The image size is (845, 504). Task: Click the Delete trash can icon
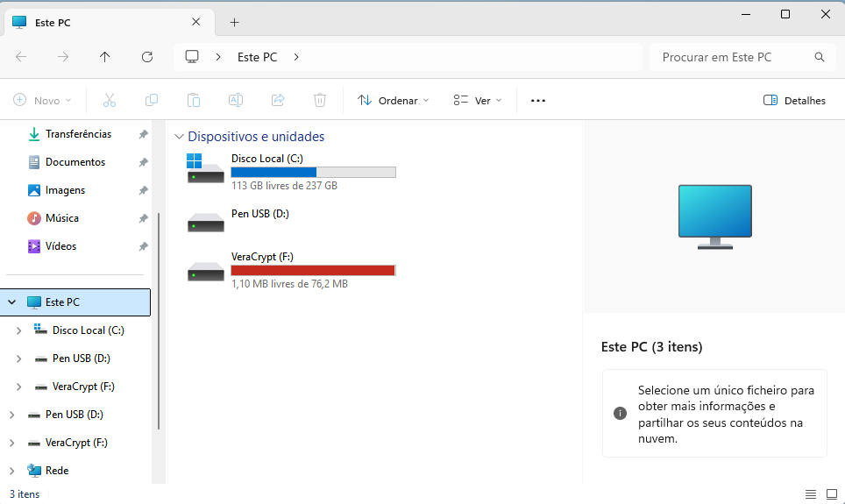tap(320, 101)
